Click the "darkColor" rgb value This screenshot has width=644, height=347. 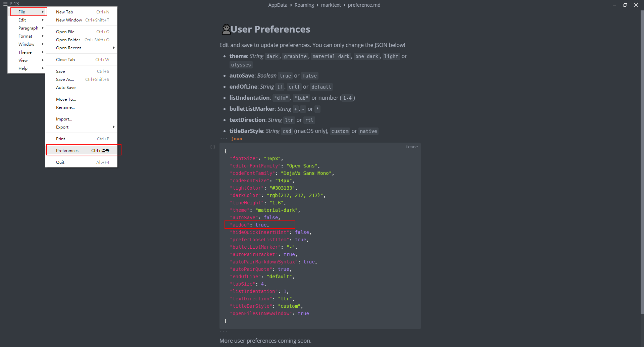[295, 195]
